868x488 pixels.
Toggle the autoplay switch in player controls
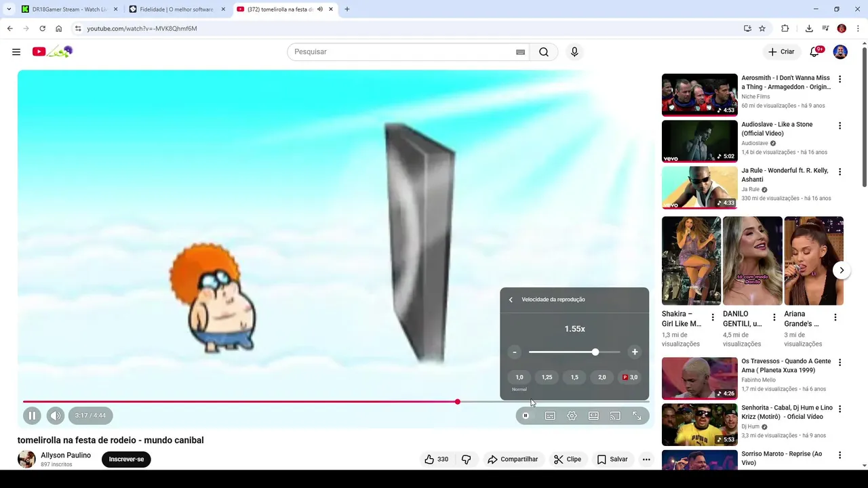click(x=526, y=415)
